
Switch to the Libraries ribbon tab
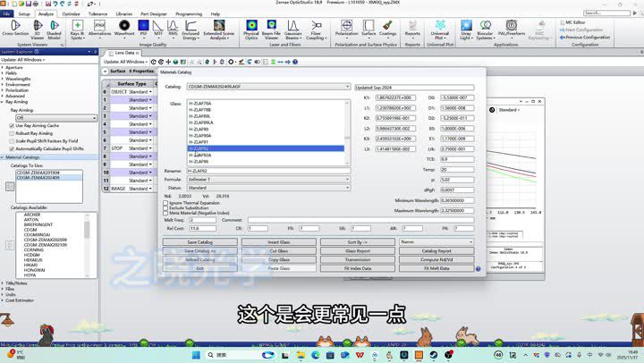coord(124,14)
